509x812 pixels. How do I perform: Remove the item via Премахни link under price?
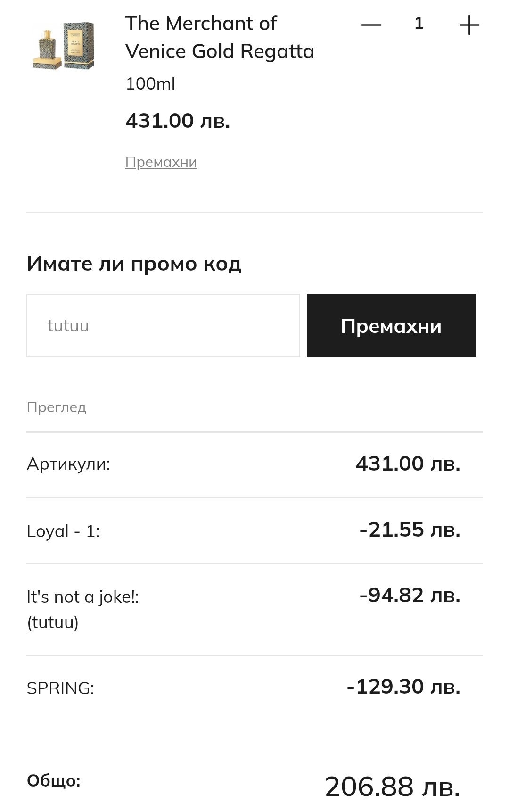coord(161,162)
